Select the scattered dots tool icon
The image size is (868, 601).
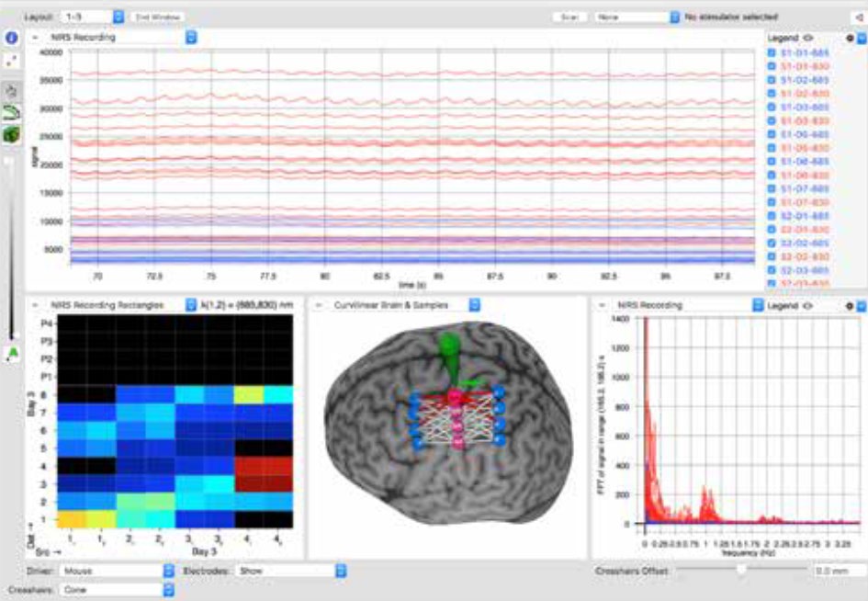coord(12,61)
